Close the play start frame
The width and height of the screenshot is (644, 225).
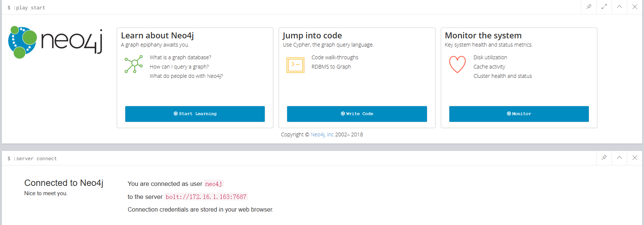point(635,7)
